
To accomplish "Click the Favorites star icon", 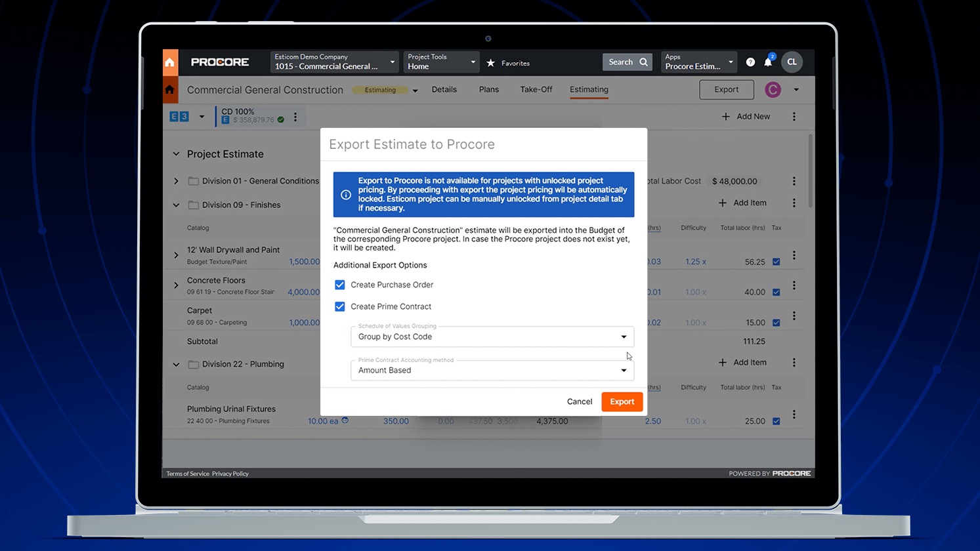I will 490,63.
